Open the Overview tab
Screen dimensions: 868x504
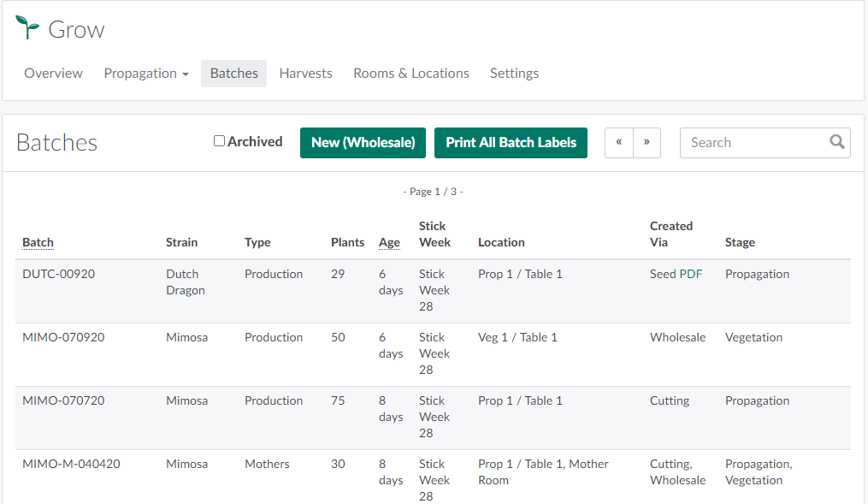pyautogui.click(x=53, y=74)
